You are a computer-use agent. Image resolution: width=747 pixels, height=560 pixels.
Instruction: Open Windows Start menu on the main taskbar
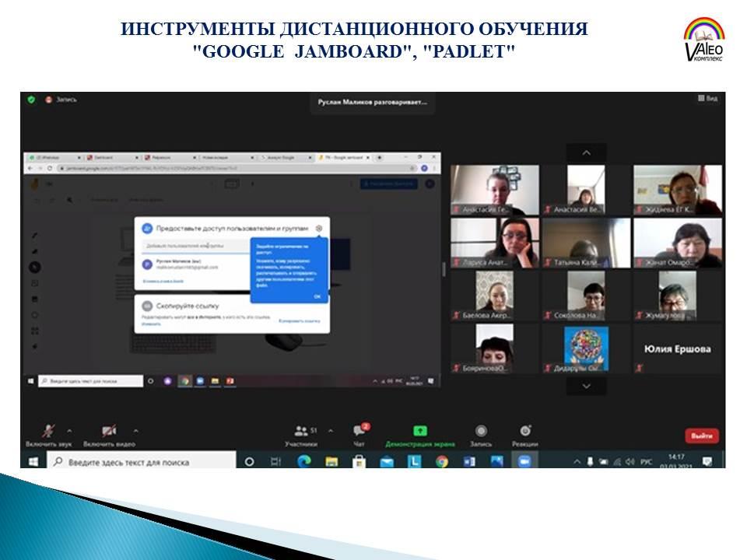click(33, 461)
